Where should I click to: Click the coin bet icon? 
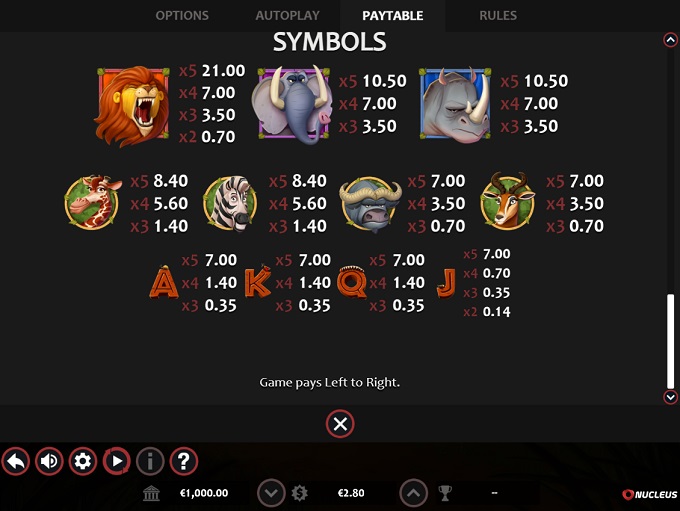click(299, 493)
